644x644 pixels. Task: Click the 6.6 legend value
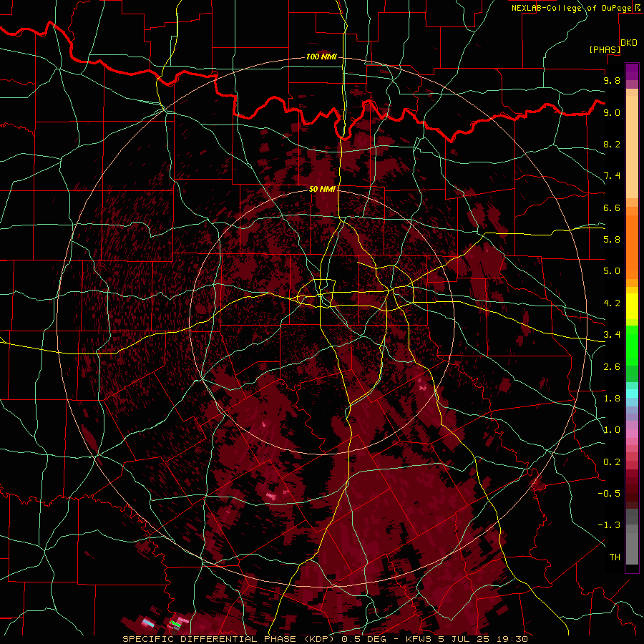pyautogui.click(x=612, y=208)
